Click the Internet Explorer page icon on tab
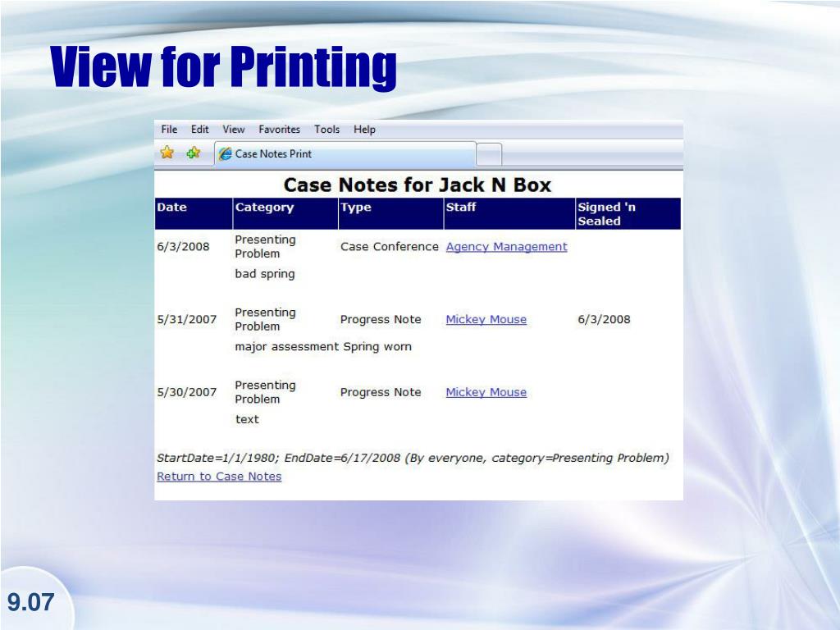 tap(226, 153)
